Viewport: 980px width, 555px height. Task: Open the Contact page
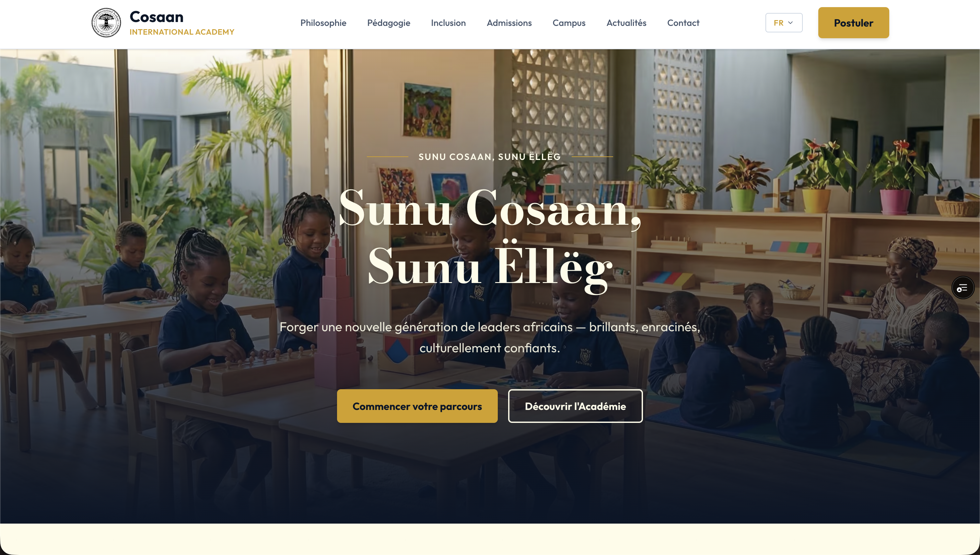(683, 23)
